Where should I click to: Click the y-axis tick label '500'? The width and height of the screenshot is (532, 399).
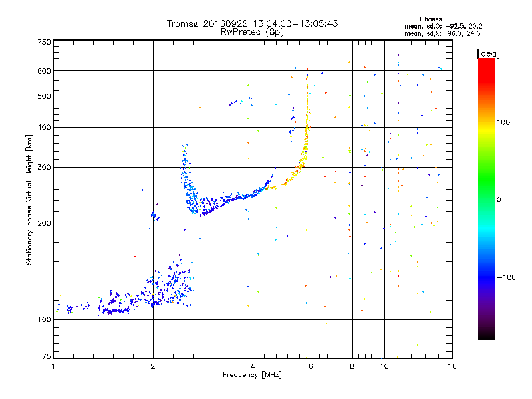point(44,96)
